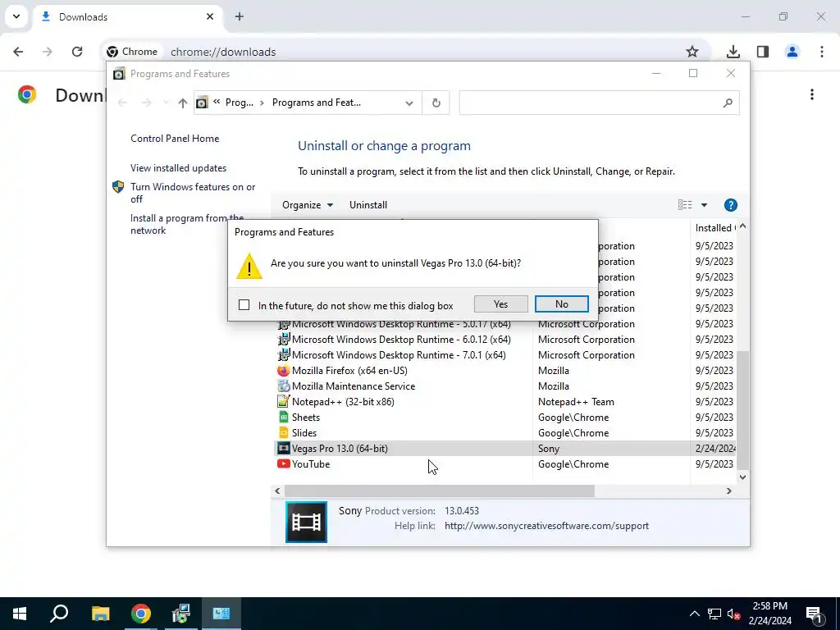Click the Installed On column header
The height and width of the screenshot is (630, 840).
point(714,228)
